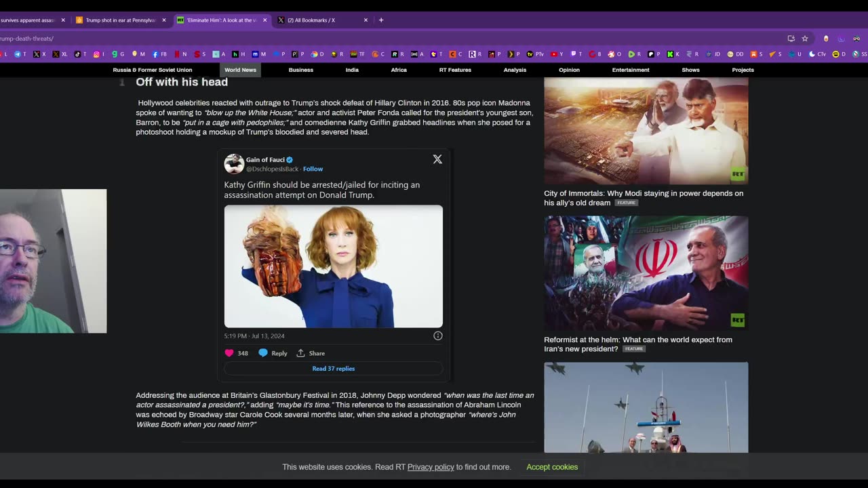Open the Opinion section
This screenshot has width=868, height=488.
(x=569, y=70)
